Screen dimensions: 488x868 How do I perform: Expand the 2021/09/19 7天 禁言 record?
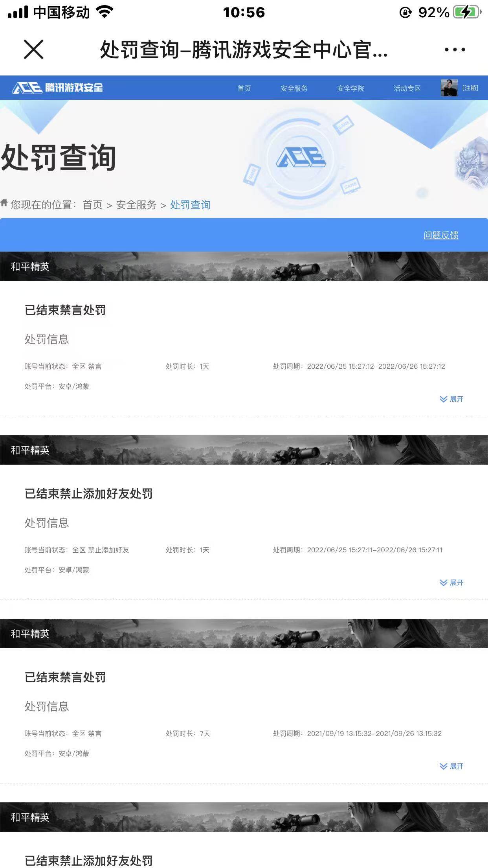click(451, 766)
